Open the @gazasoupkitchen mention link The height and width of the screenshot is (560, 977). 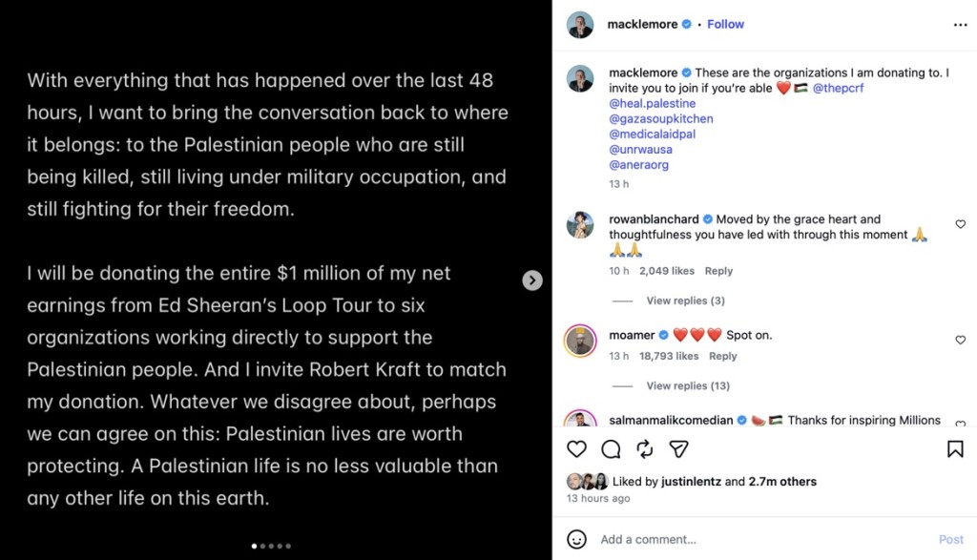661,119
